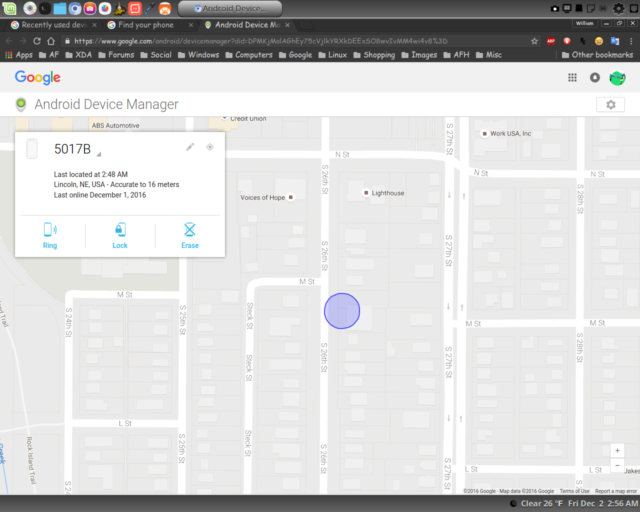640x512 pixels.
Task: Launch the color picker eyedropper app
Action: 150,8
